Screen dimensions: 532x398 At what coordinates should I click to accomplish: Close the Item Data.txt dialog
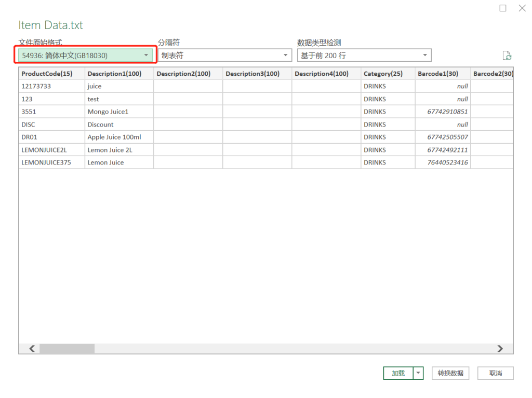[x=522, y=8]
